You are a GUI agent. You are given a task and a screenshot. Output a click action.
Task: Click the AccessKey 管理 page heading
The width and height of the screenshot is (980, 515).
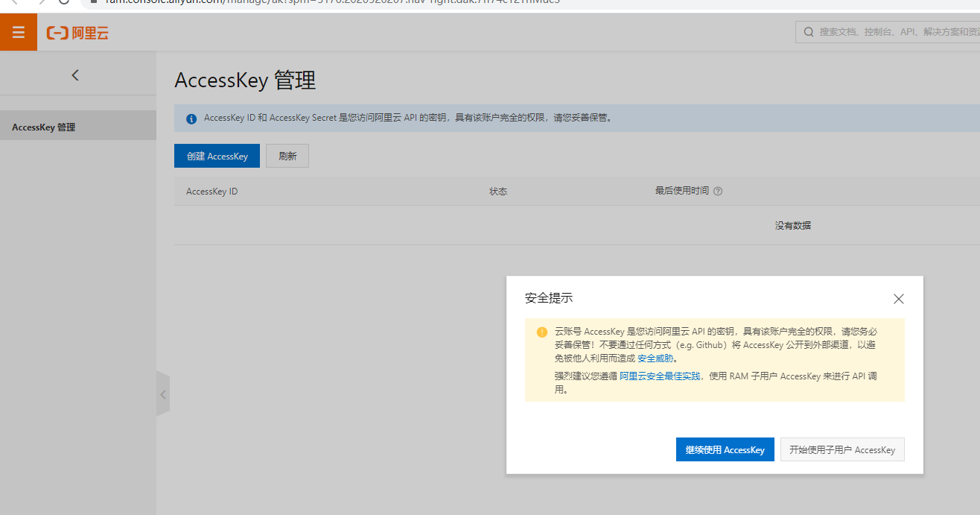[245, 80]
